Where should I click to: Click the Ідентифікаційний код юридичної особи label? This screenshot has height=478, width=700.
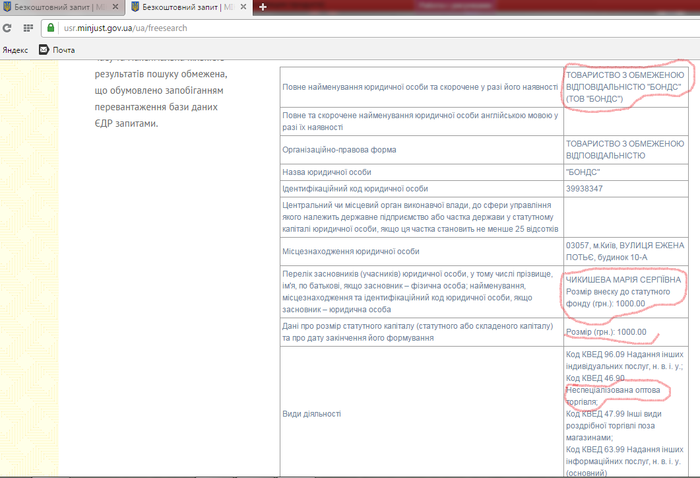click(355, 189)
